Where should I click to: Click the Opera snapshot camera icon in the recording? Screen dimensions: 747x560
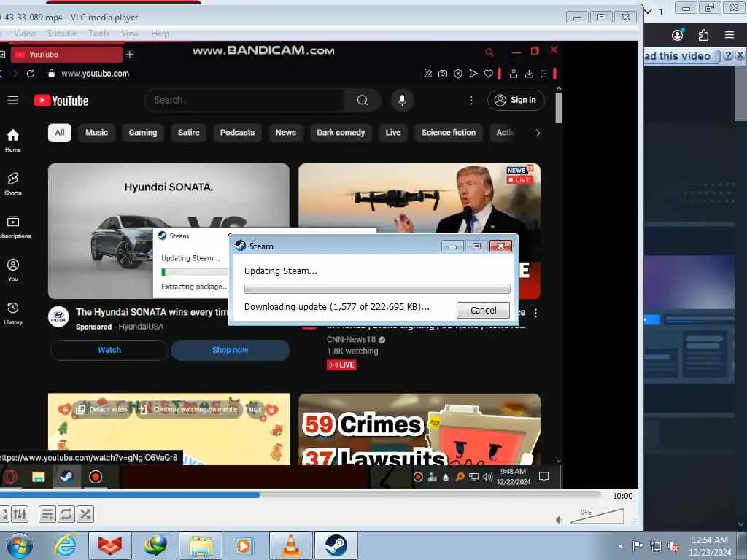click(443, 74)
